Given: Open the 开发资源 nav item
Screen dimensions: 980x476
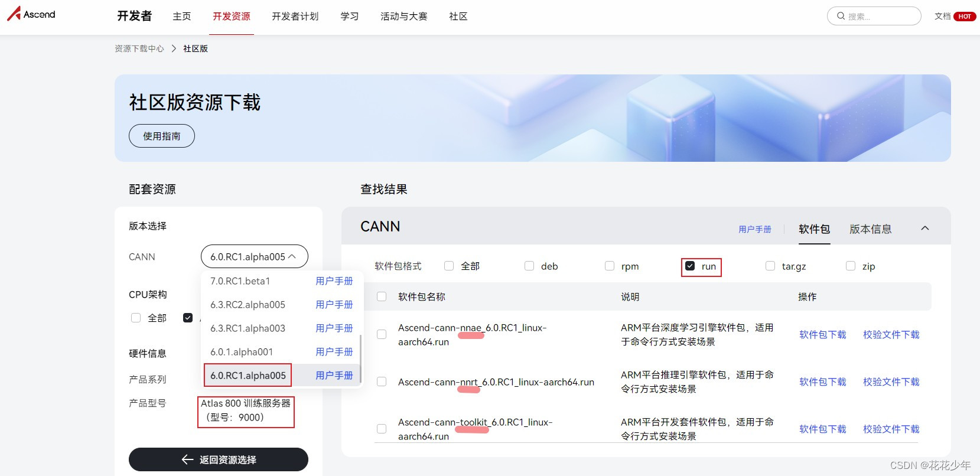Looking at the screenshot, I should (x=232, y=17).
